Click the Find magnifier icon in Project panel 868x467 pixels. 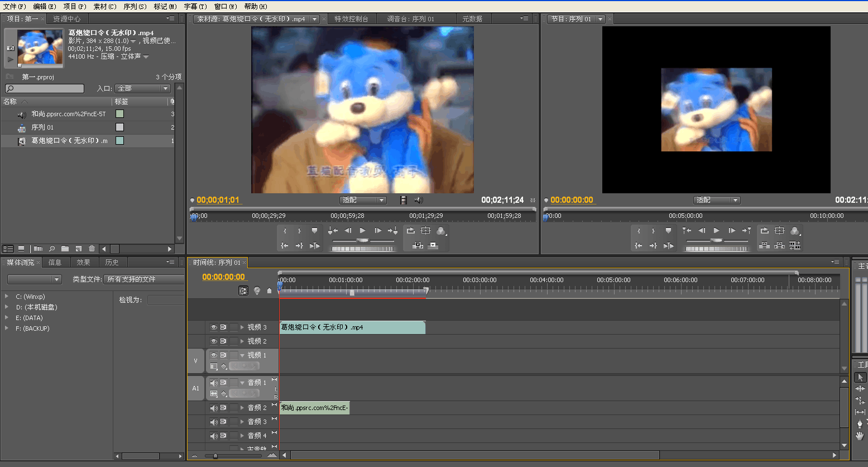pos(52,249)
